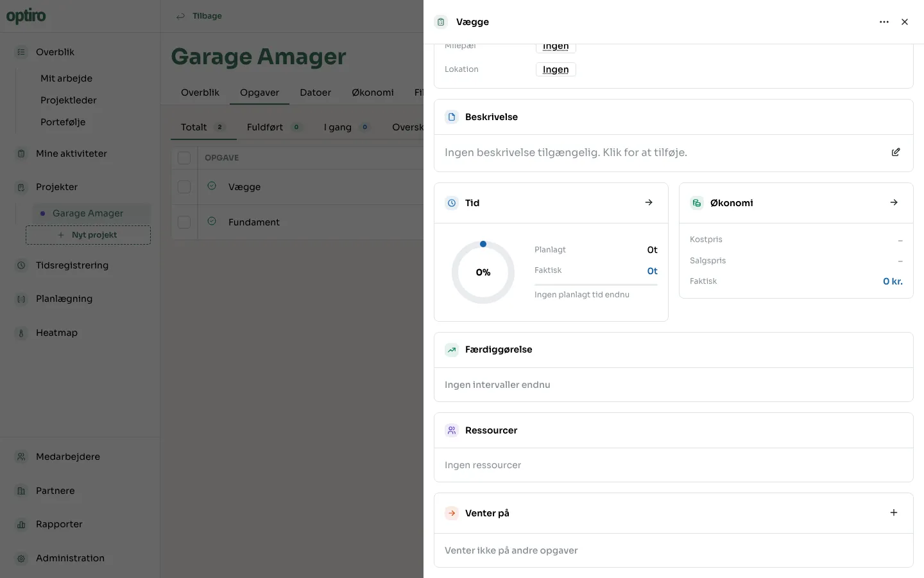The image size is (924, 578).
Task: Open Rapporter in the sidebar
Action: (x=59, y=524)
